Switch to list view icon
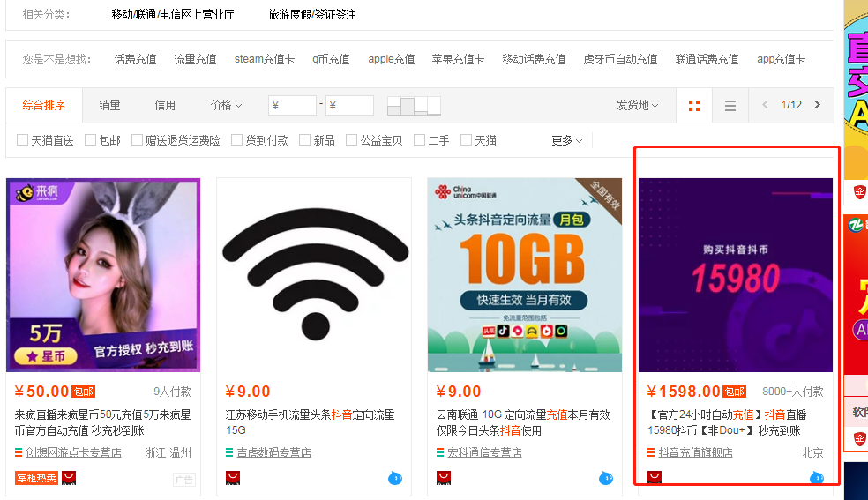Viewport: 868px width, 500px height. pos(730,106)
